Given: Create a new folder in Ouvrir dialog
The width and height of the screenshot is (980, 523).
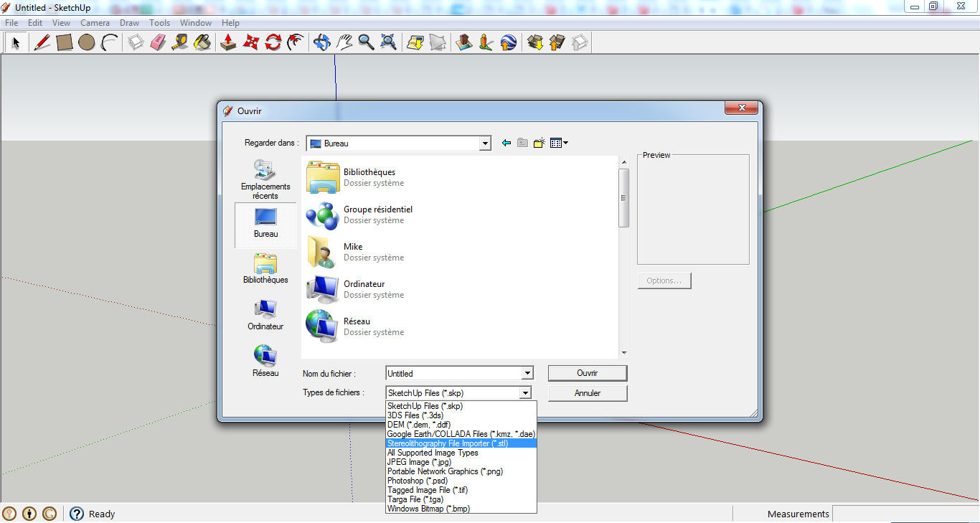Looking at the screenshot, I should point(540,143).
